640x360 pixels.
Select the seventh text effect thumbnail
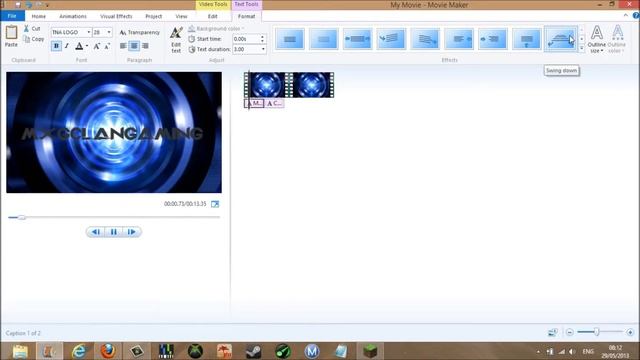(493, 39)
